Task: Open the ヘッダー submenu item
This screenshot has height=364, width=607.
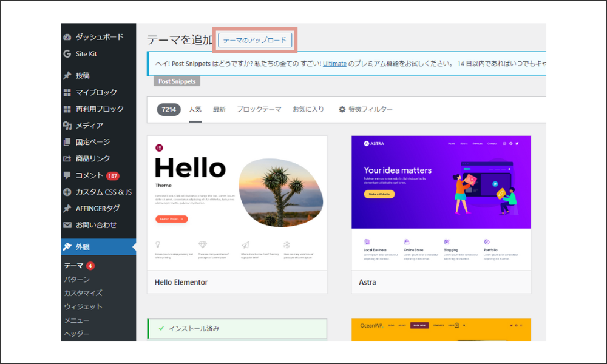Action: click(x=76, y=334)
